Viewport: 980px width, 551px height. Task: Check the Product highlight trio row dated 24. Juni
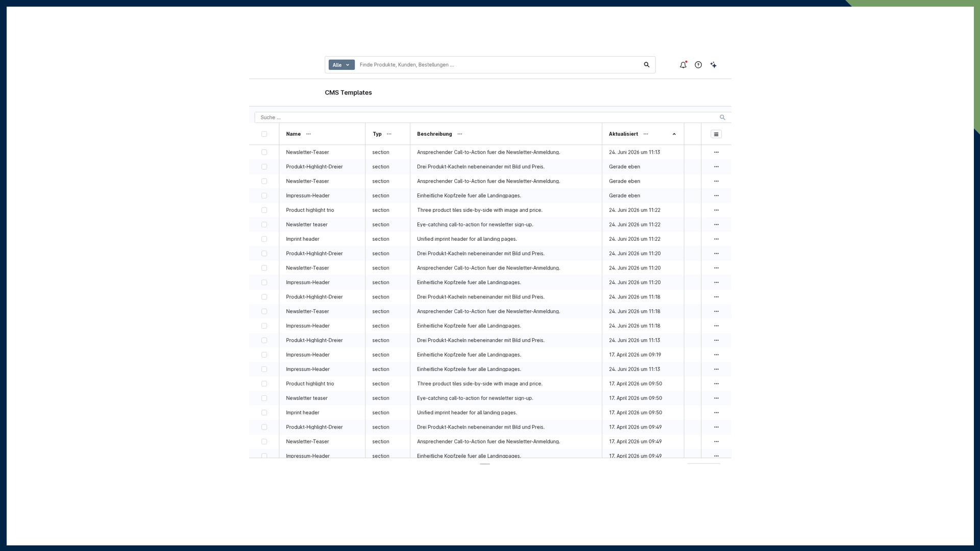coord(264,210)
